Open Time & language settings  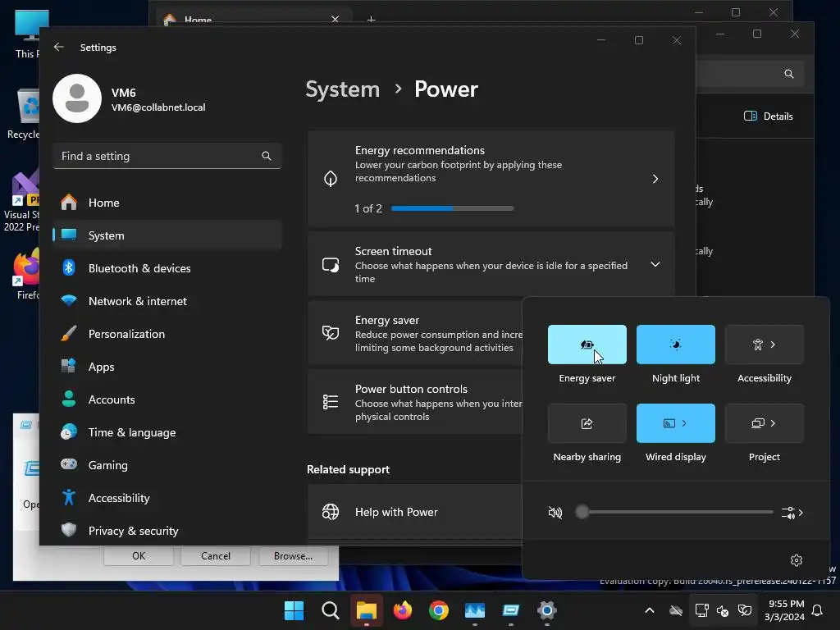click(167, 432)
